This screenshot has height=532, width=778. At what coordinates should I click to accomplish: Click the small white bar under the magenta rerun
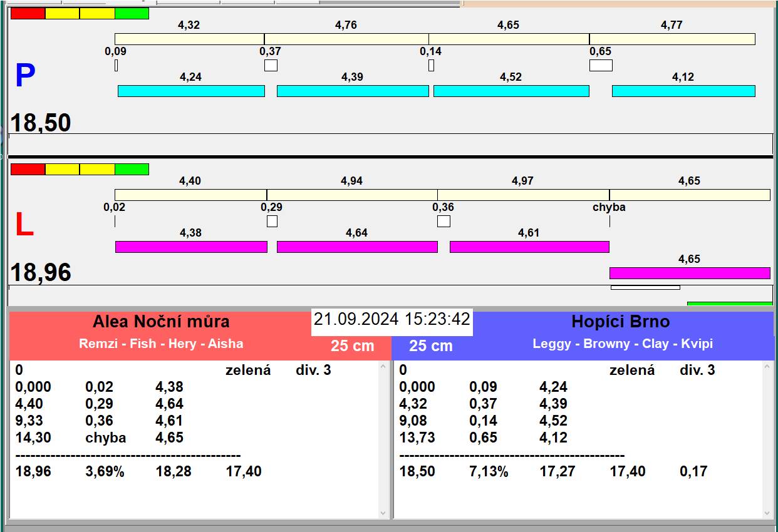[x=645, y=287]
